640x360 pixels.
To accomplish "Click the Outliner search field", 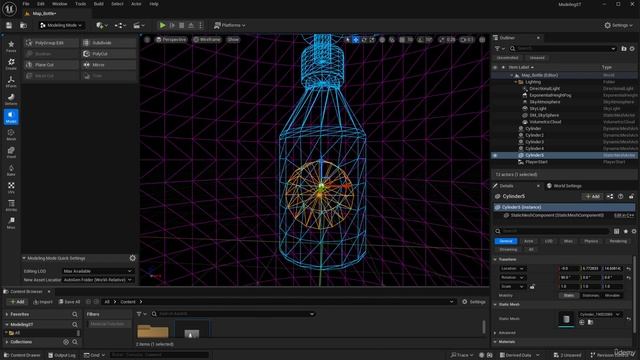I will click(562, 49).
